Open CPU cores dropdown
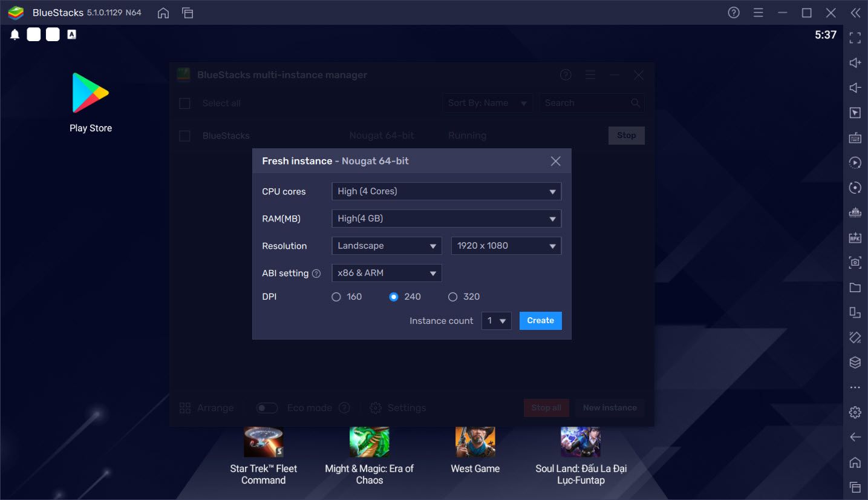Image resolution: width=868 pixels, height=500 pixels. point(446,191)
